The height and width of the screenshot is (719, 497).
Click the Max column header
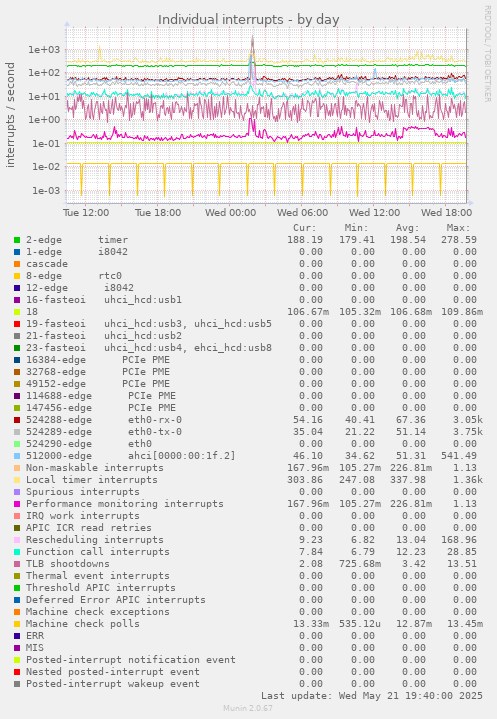click(458, 228)
